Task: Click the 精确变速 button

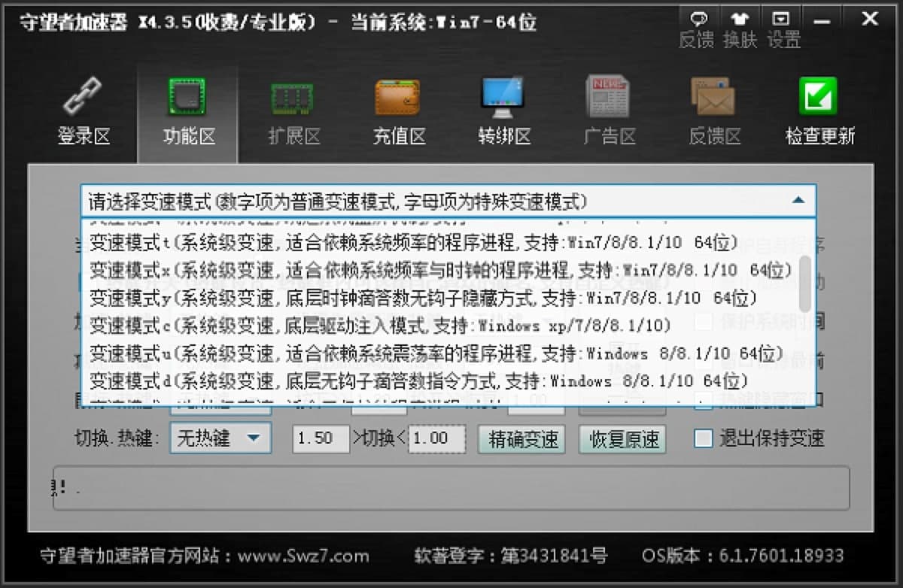Action: [x=521, y=440]
